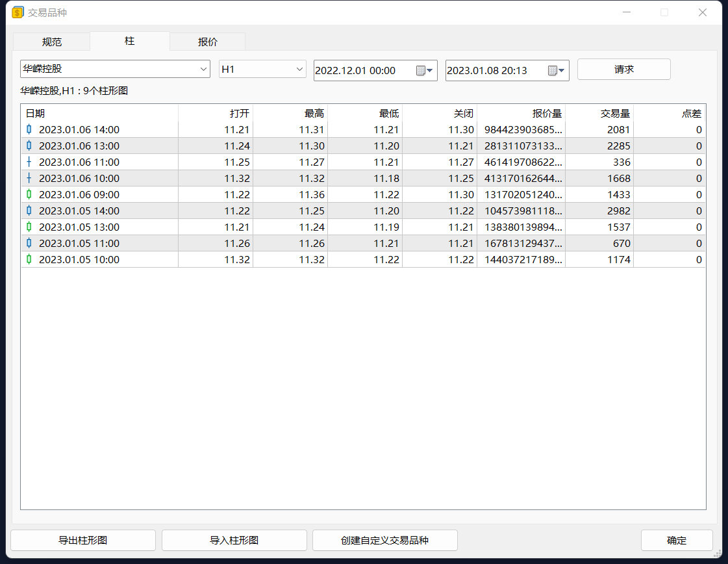This screenshot has width=728, height=564.
Task: Expand the 华嵘控股 symbol dropdown
Action: pos(201,69)
